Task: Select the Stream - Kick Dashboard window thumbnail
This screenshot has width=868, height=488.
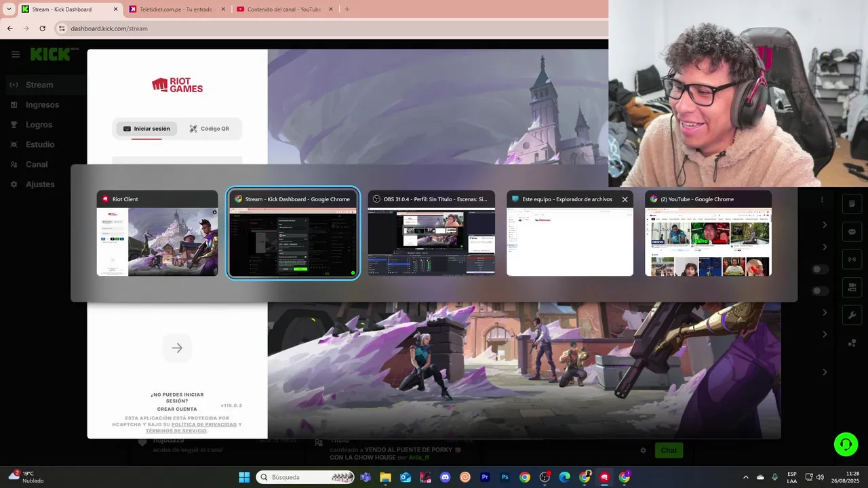Action: point(293,233)
